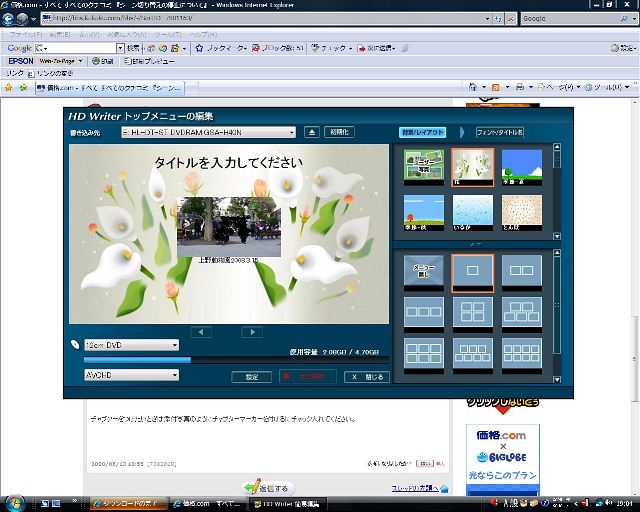Screen dimensions: 640x512
Task: Open the AVCHD format dropdown
Action: coord(131,375)
